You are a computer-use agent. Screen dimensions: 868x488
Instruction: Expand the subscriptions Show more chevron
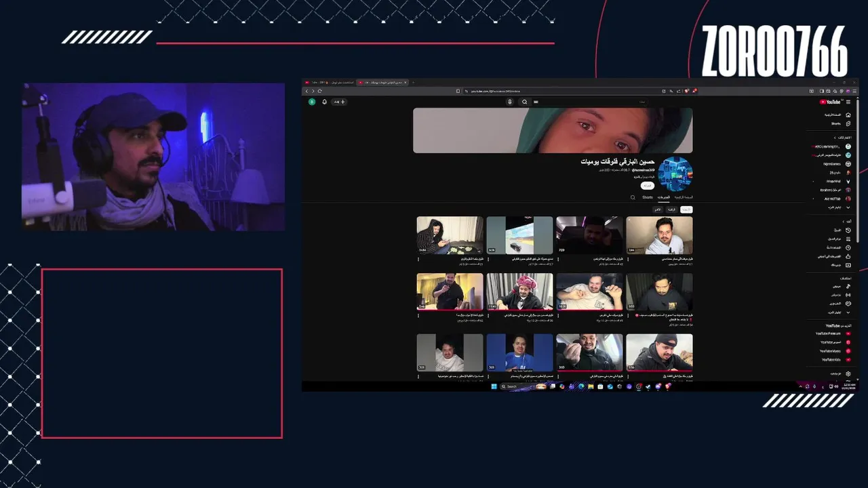[x=848, y=207]
